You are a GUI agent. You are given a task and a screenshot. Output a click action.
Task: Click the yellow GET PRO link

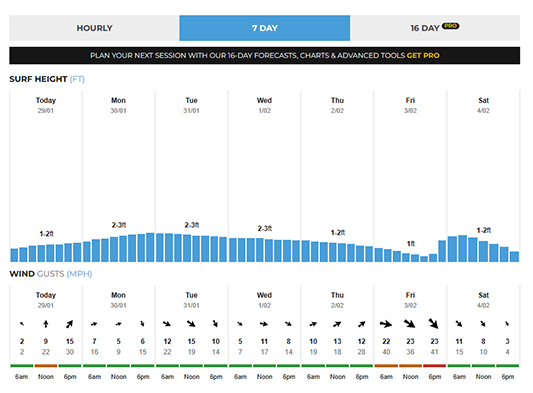coord(423,55)
